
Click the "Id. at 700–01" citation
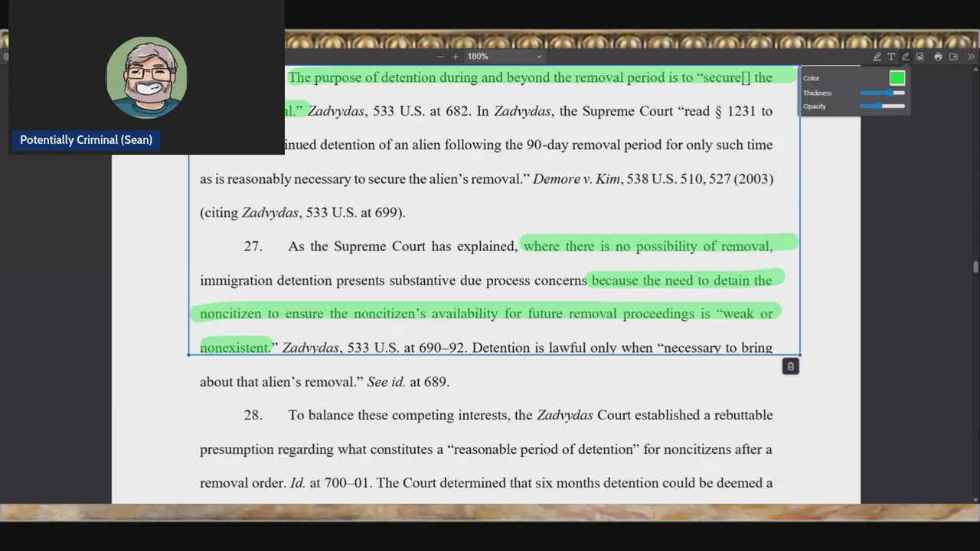(x=332, y=483)
